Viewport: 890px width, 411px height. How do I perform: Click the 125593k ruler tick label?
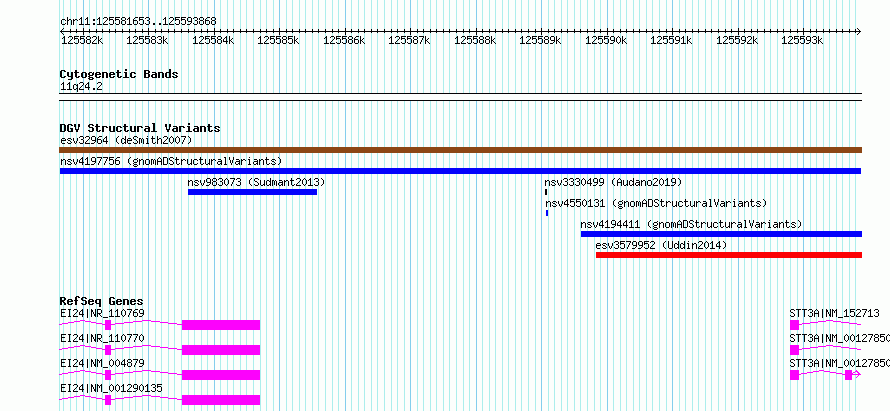tap(803, 40)
